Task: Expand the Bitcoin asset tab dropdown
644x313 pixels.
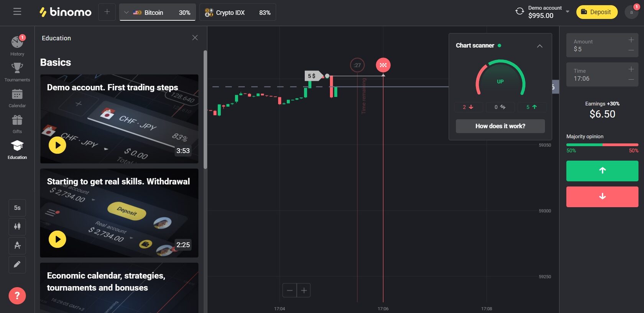Action: tap(127, 12)
